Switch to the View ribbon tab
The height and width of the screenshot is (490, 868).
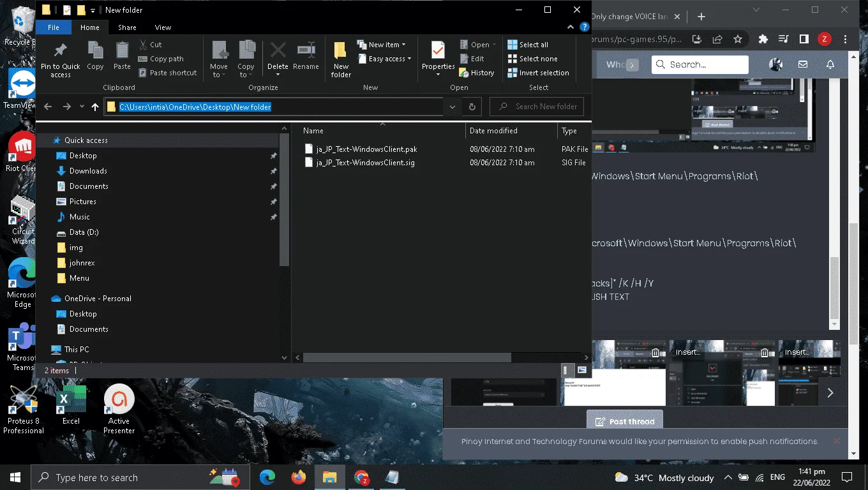pos(163,27)
